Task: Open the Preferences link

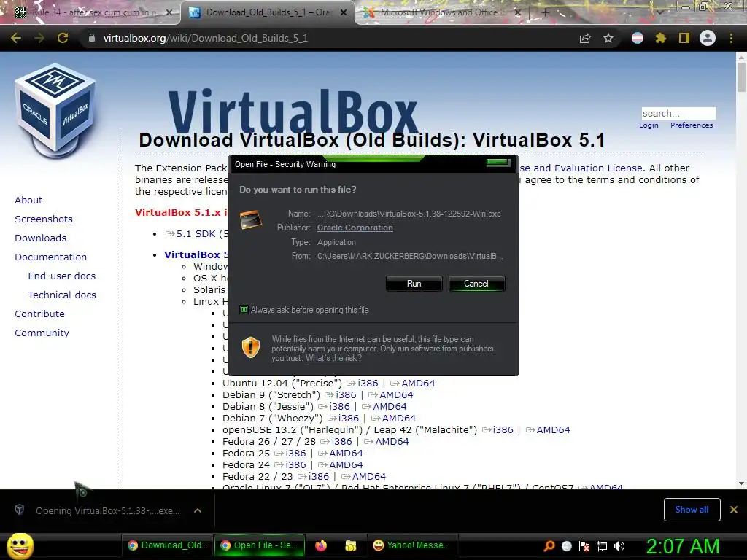Action: coord(692,125)
